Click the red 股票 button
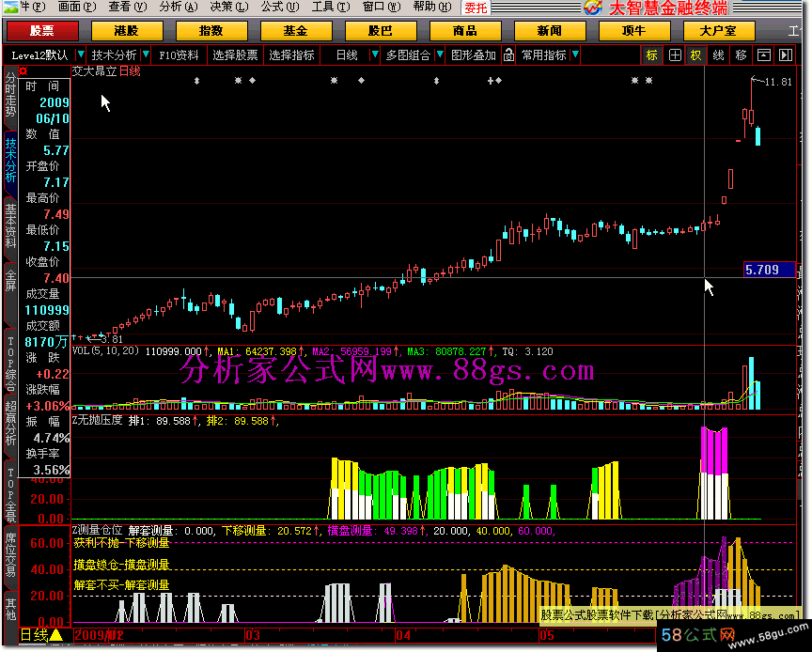 tap(42, 31)
